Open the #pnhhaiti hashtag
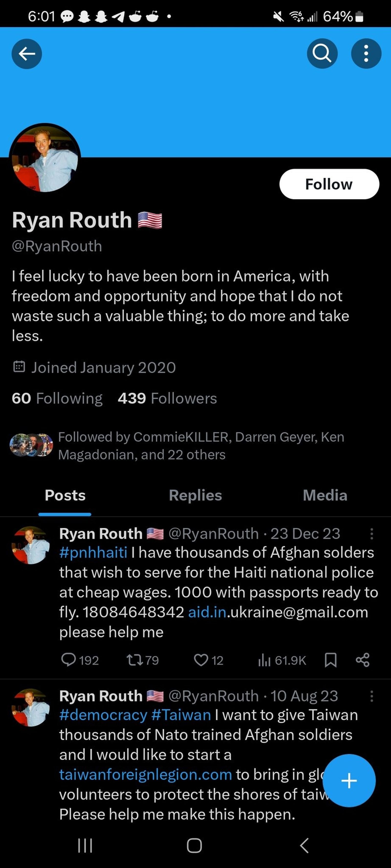 point(93,553)
